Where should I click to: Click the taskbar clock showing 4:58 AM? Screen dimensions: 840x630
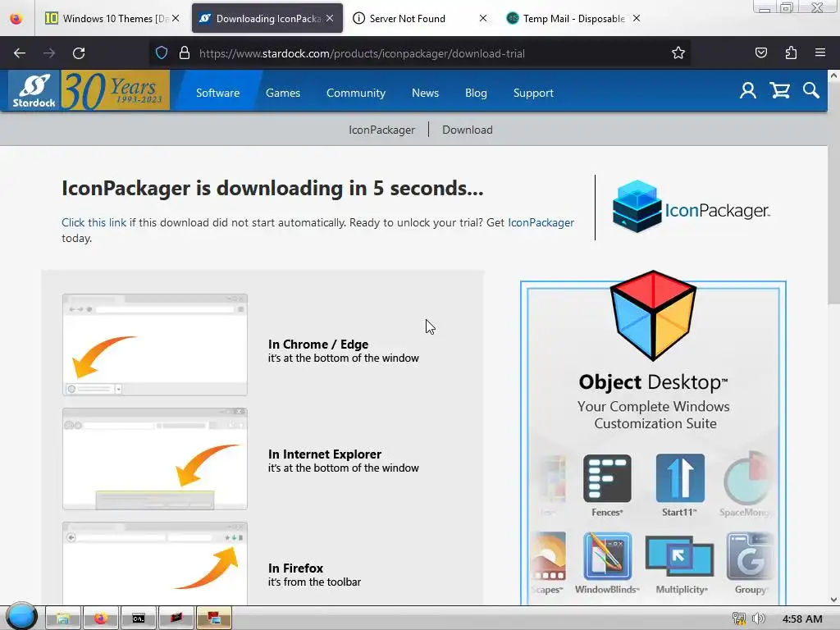point(802,619)
